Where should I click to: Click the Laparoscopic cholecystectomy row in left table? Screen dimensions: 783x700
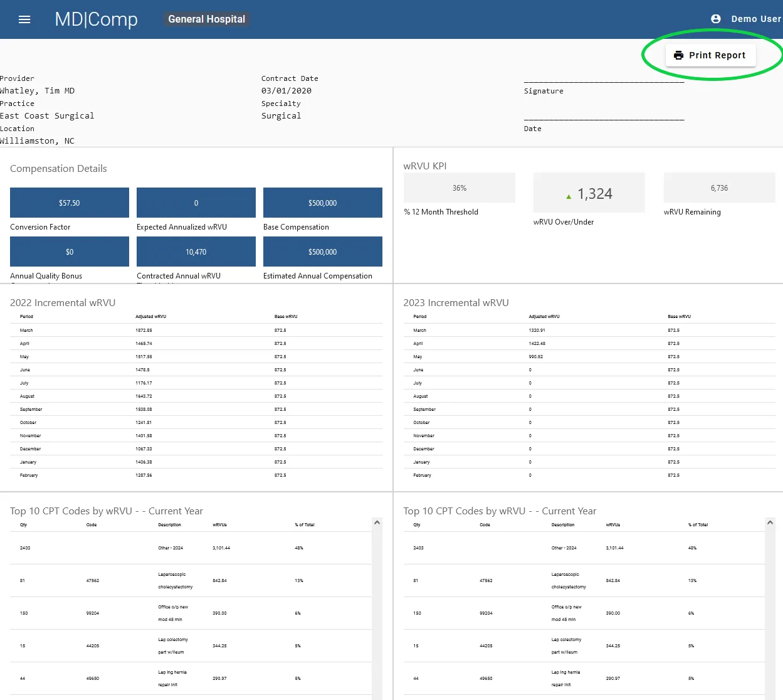(x=191, y=581)
